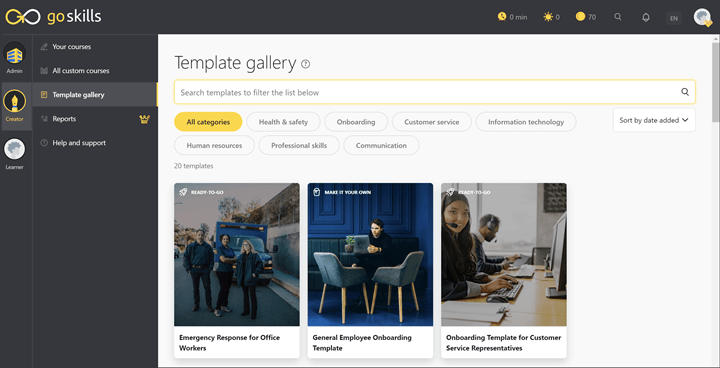Image resolution: width=720 pixels, height=368 pixels.
Task: Open the user profile avatar
Action: [x=703, y=17]
